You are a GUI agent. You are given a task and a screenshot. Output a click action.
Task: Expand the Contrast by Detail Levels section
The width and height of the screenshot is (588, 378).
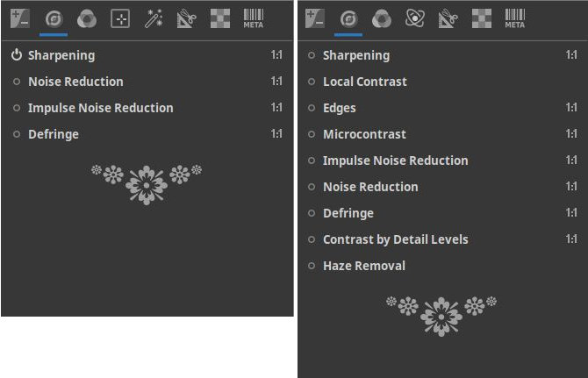point(395,239)
